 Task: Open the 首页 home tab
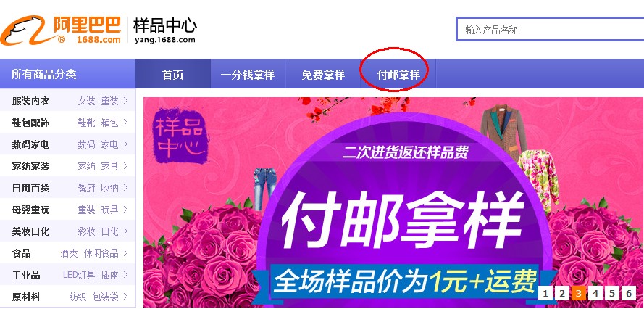[173, 75]
